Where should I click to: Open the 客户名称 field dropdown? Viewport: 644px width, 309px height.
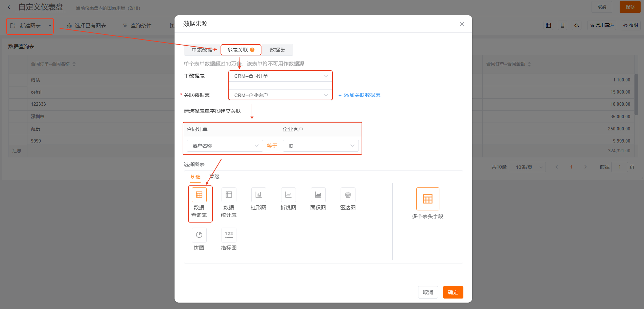[x=225, y=146]
